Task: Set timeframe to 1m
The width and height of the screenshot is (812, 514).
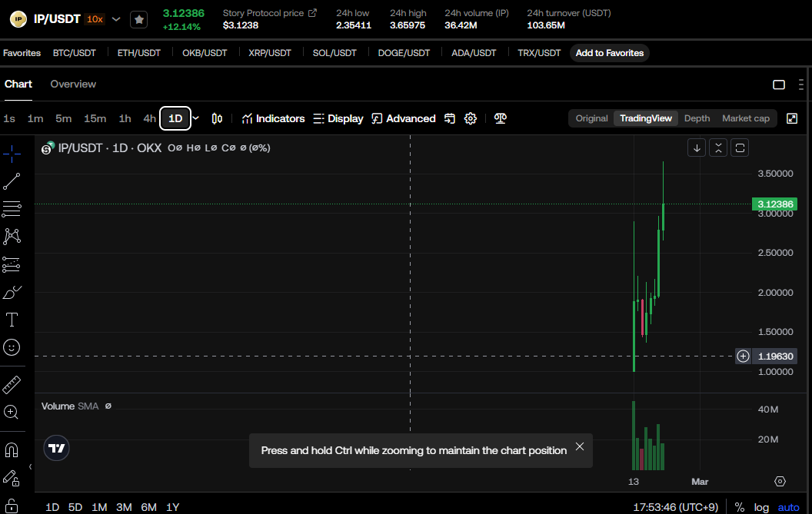Action: pos(35,118)
